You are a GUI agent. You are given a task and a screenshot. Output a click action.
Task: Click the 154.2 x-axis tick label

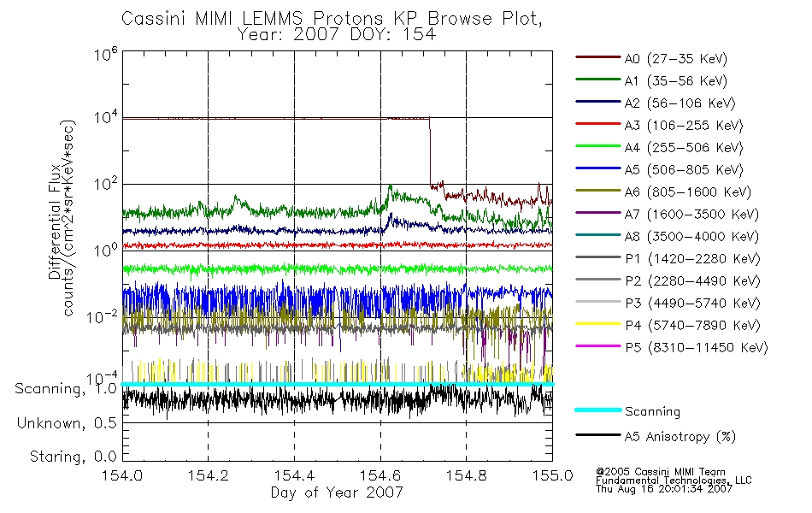(x=209, y=475)
